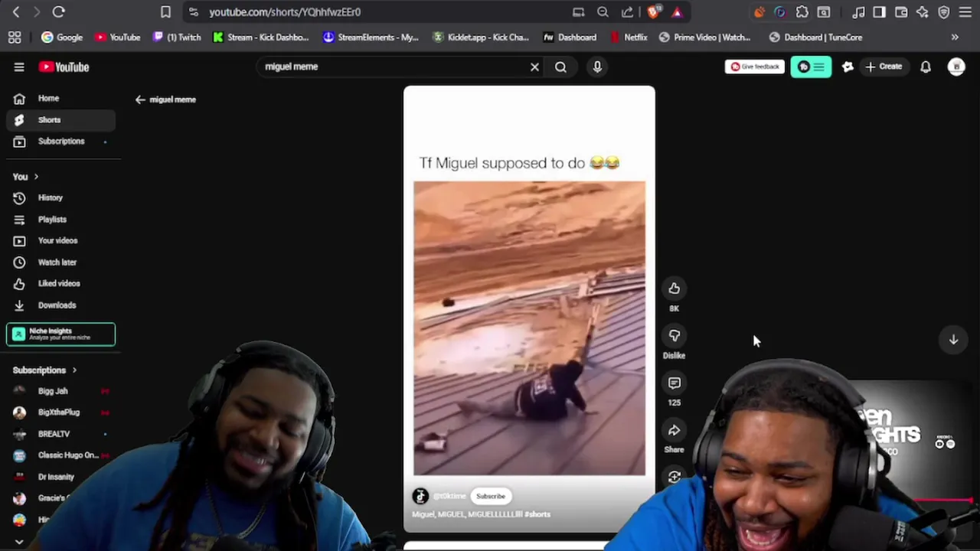The height and width of the screenshot is (551, 980).
Task: Select Shorts in sidebar
Action: click(x=60, y=119)
